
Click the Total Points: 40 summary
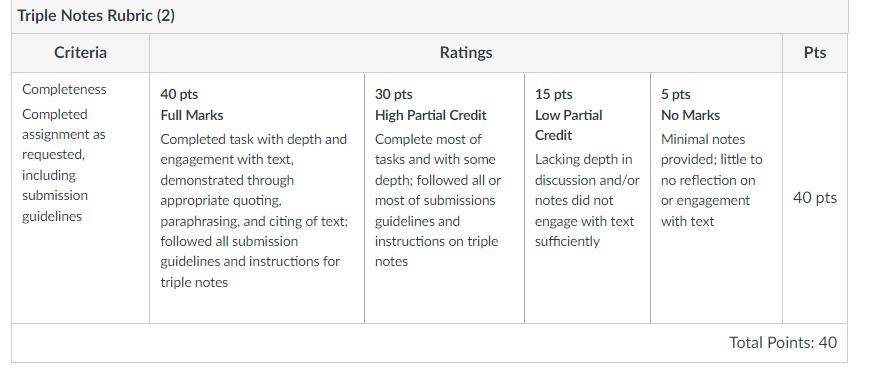(783, 342)
